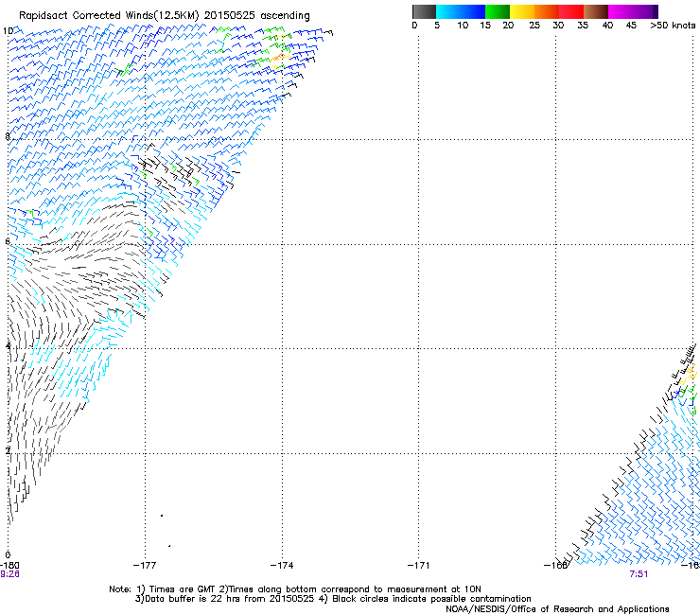Click the "-180" longitude axis label

(9, 566)
